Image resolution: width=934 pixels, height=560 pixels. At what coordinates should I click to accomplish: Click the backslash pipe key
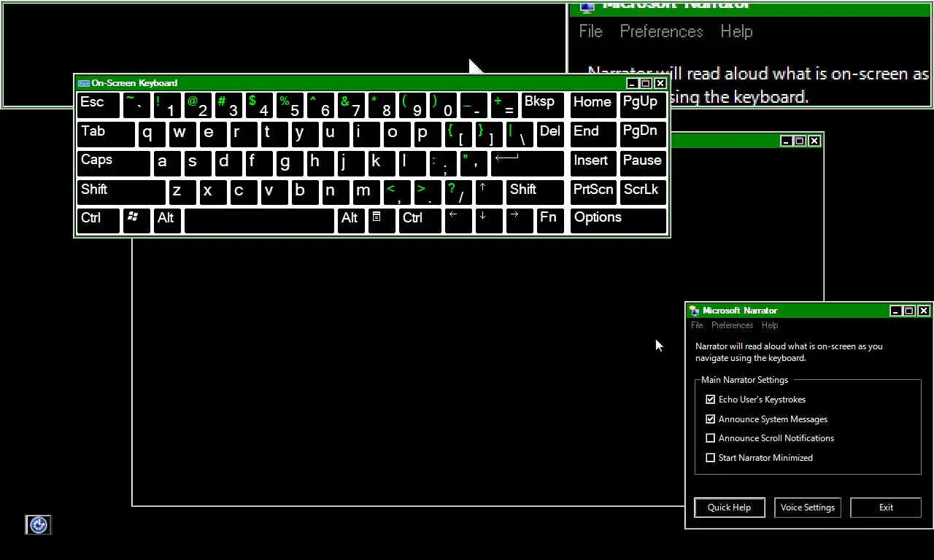(x=520, y=134)
